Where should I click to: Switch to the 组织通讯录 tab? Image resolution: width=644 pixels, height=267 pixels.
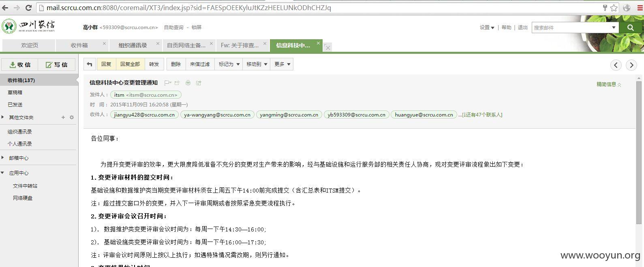[133, 45]
